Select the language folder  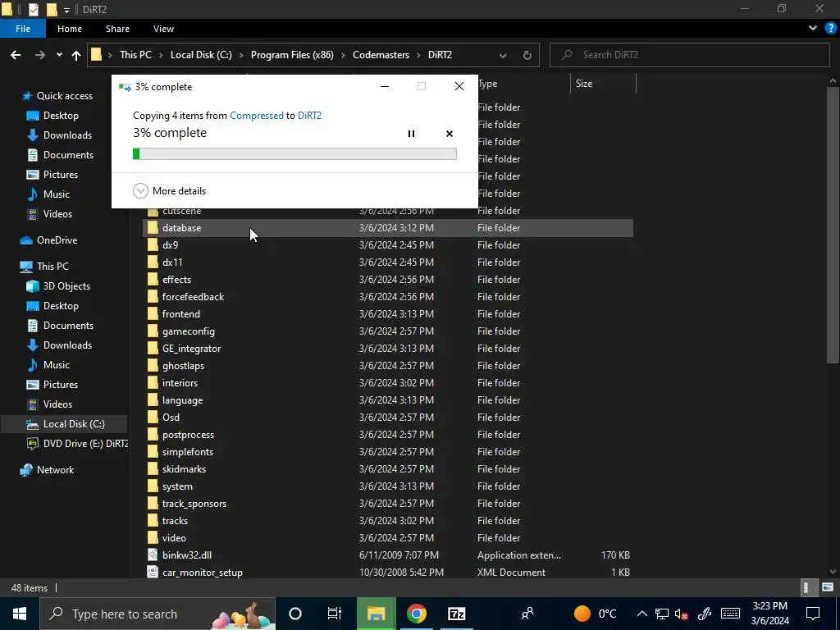388,399
